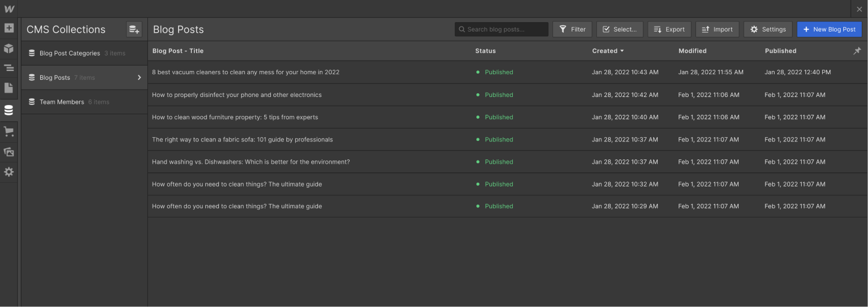Click the pin column icon
This screenshot has height=307, width=868.
click(857, 51)
